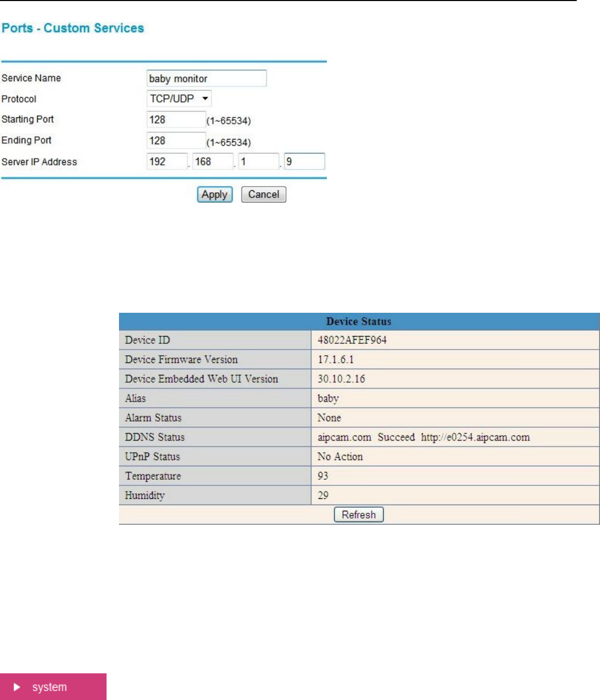The height and width of the screenshot is (700, 600).
Task: Click second octet field showing 168
Action: point(213,161)
